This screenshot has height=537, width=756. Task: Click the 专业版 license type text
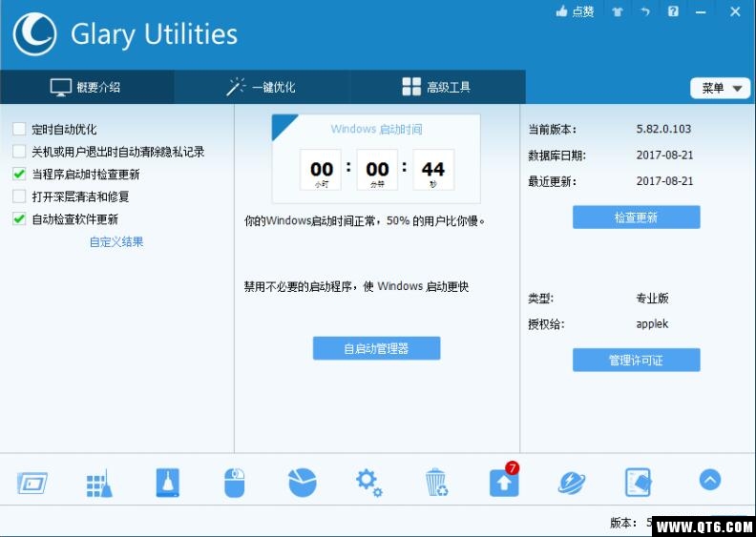[x=652, y=299]
